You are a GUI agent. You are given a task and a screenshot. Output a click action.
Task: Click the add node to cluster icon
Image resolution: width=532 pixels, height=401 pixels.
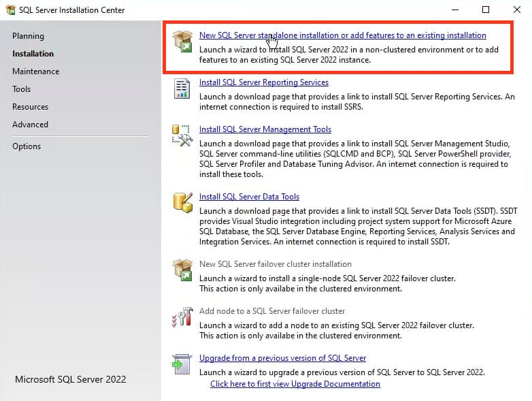[182, 317]
